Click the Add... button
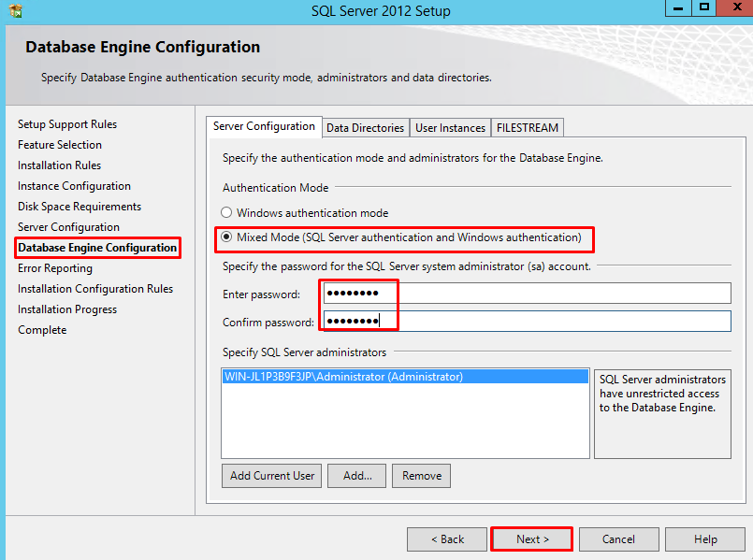This screenshot has width=753, height=560. click(x=356, y=476)
